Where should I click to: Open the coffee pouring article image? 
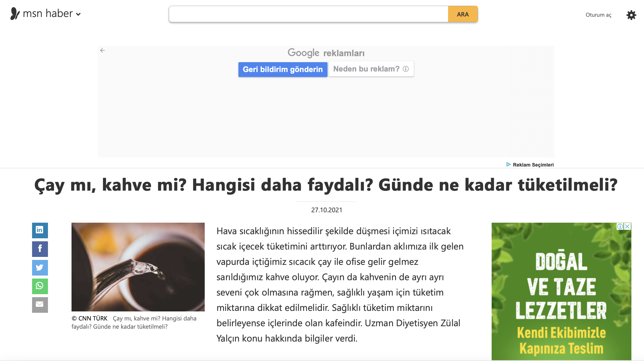pos(138,267)
